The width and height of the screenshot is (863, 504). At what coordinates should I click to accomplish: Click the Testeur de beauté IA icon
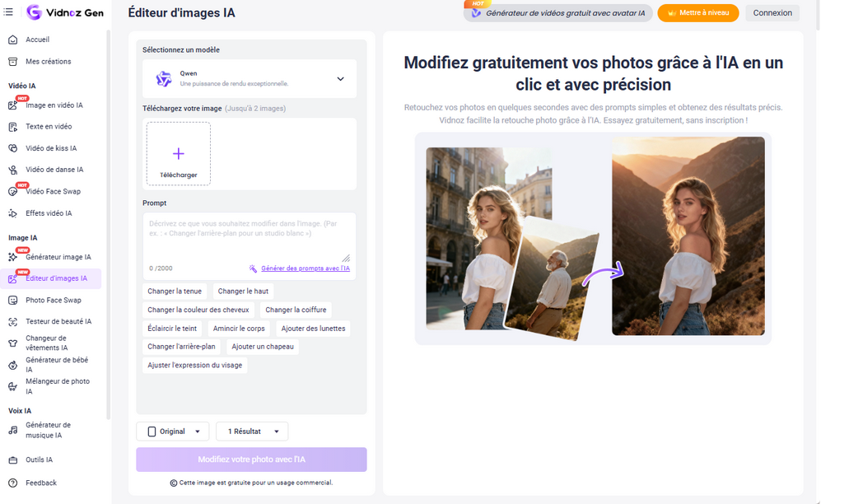tap(12, 322)
